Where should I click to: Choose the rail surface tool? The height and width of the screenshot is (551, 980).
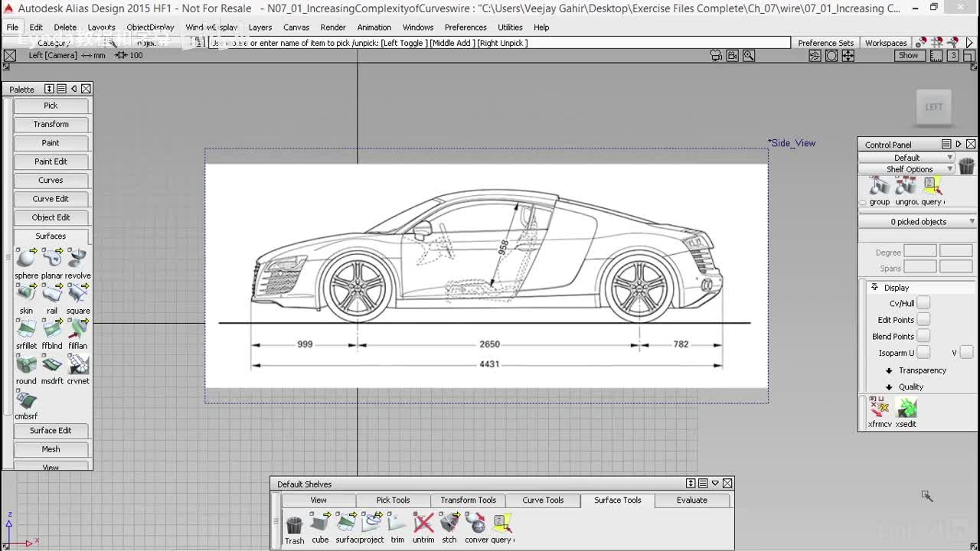point(51,294)
